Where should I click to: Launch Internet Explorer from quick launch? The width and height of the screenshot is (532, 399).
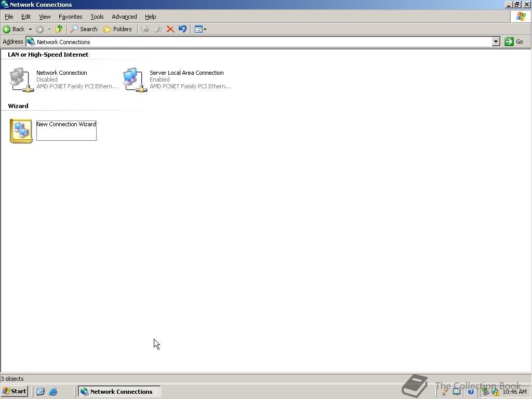point(53,392)
